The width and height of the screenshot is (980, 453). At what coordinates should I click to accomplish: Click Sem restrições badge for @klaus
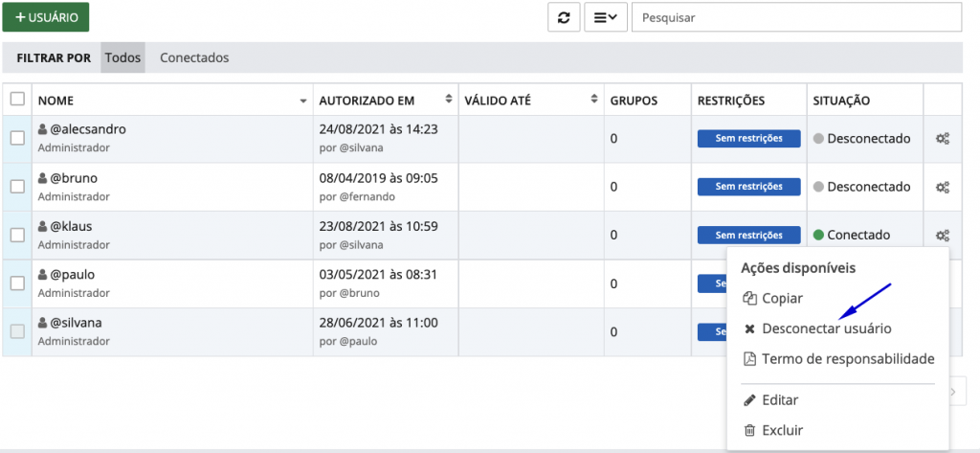click(748, 236)
